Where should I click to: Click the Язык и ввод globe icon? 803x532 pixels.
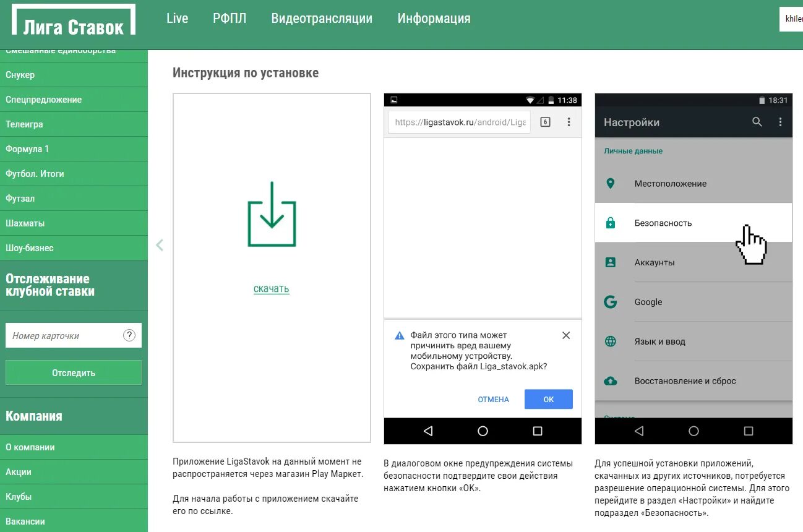pyautogui.click(x=611, y=341)
